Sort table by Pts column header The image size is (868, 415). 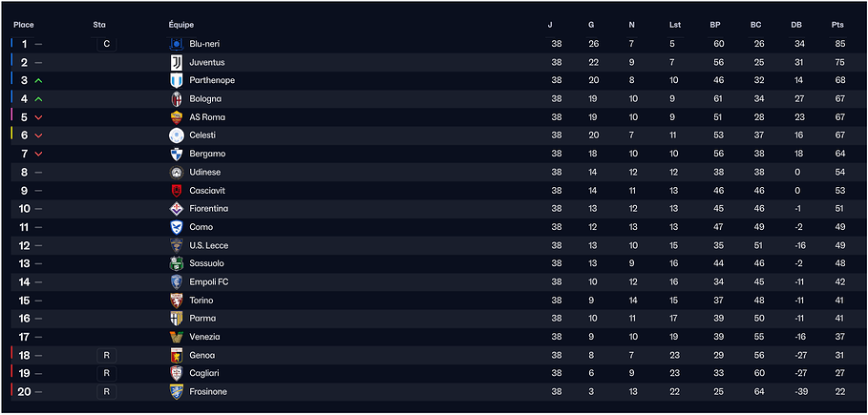(837, 25)
